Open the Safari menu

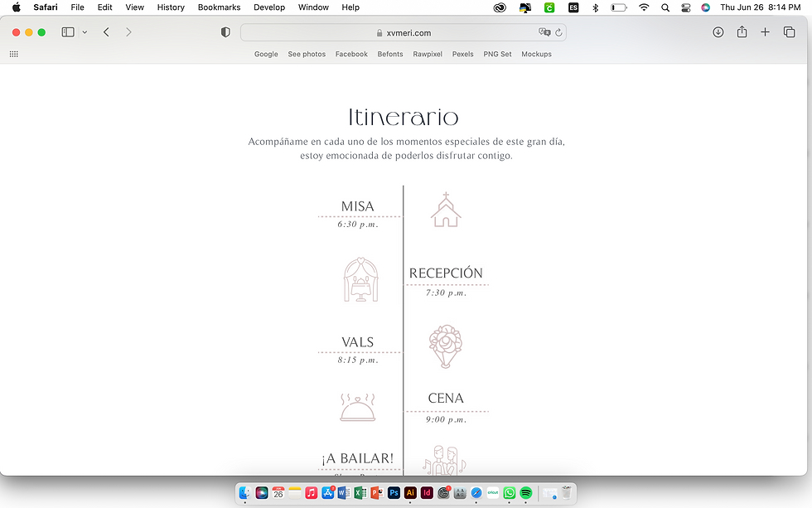click(x=46, y=7)
